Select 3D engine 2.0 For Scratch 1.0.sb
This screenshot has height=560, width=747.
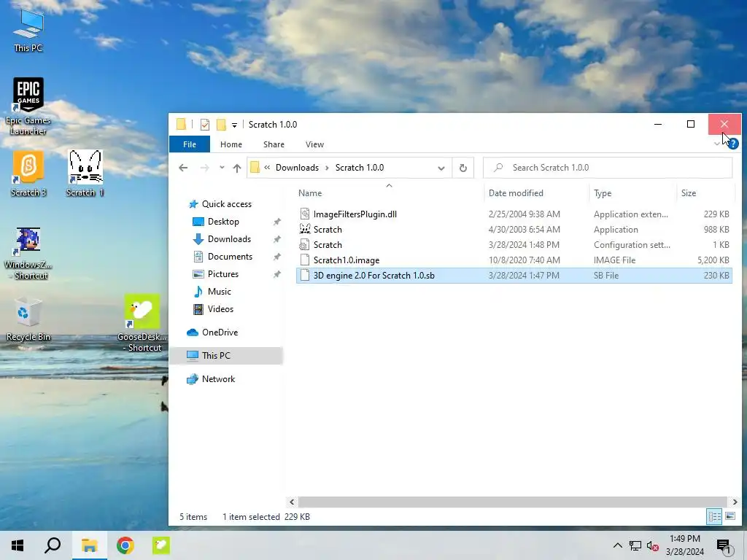tap(514, 275)
